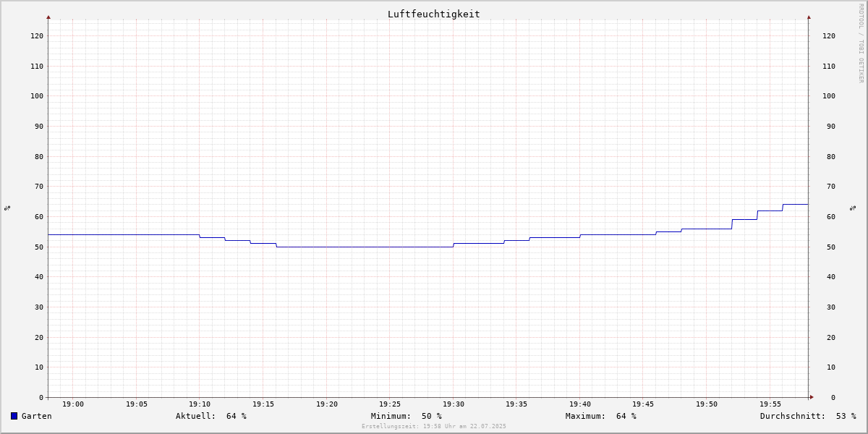Click the 19:45 time axis label
The image size is (868, 434).
[x=643, y=404]
